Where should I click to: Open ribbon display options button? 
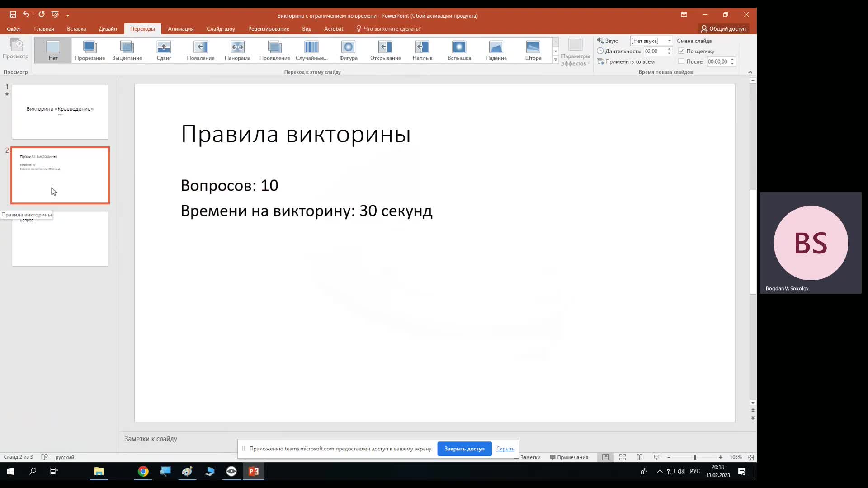pos(684,14)
